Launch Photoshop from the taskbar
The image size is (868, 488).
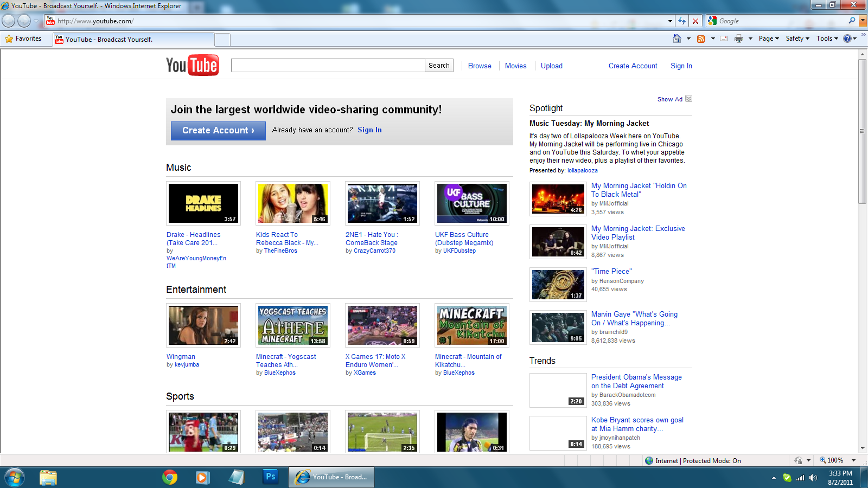270,477
